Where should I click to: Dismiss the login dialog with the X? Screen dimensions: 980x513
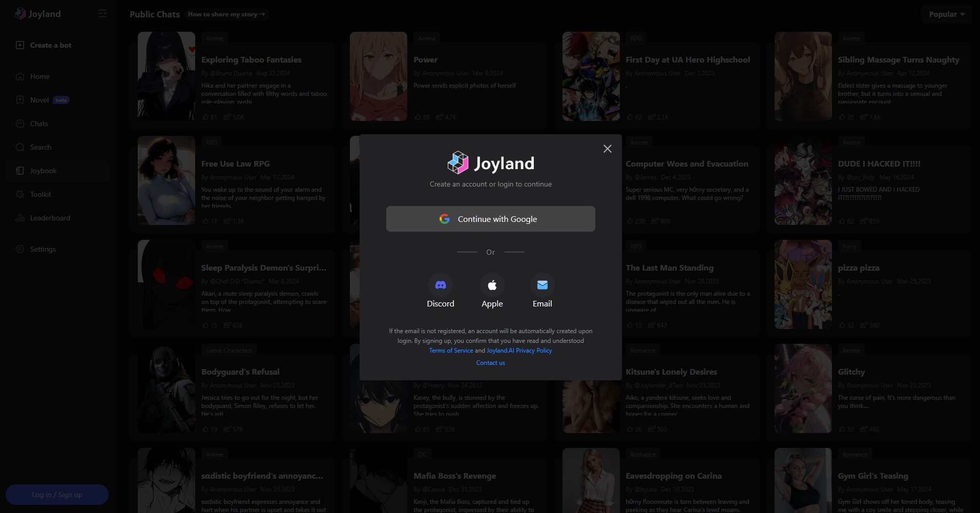tap(607, 149)
